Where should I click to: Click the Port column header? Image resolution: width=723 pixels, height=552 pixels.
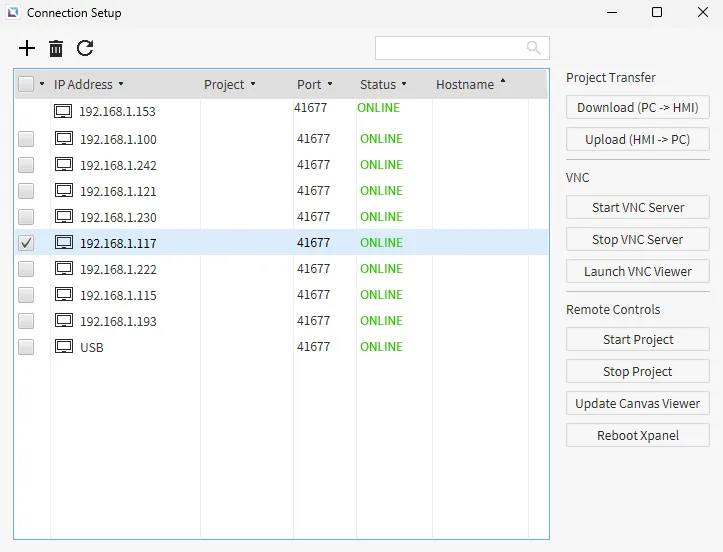[x=309, y=85]
